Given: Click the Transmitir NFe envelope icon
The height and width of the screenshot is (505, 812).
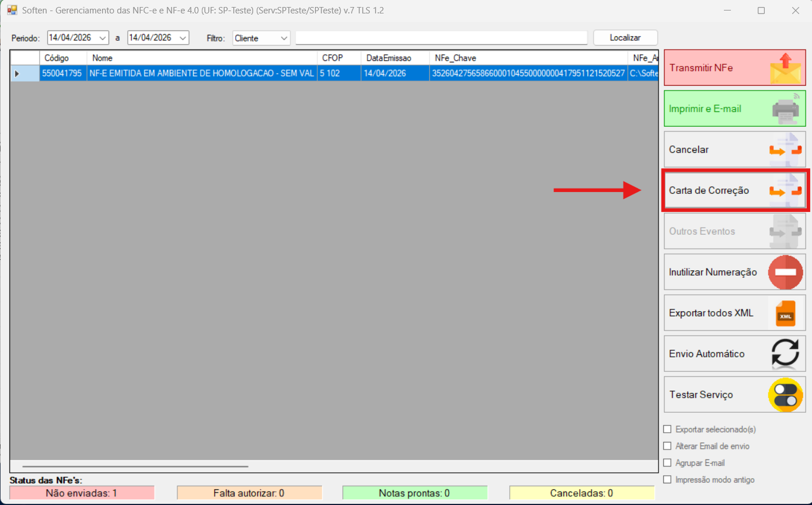Looking at the screenshot, I should pyautogui.click(x=786, y=68).
